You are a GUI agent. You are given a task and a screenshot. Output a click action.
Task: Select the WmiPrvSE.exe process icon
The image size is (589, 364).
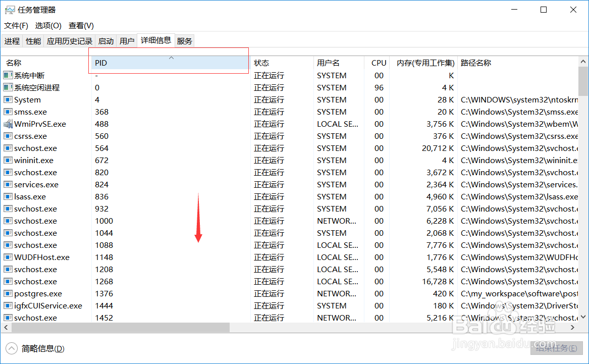point(8,124)
